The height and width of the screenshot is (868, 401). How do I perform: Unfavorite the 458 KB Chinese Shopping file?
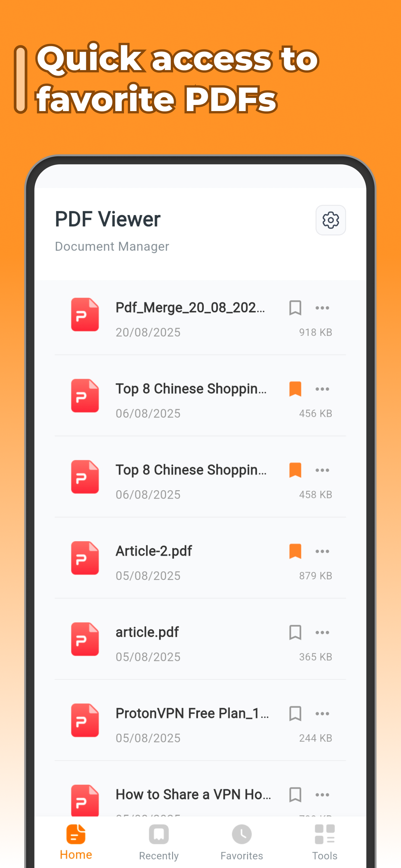(295, 470)
